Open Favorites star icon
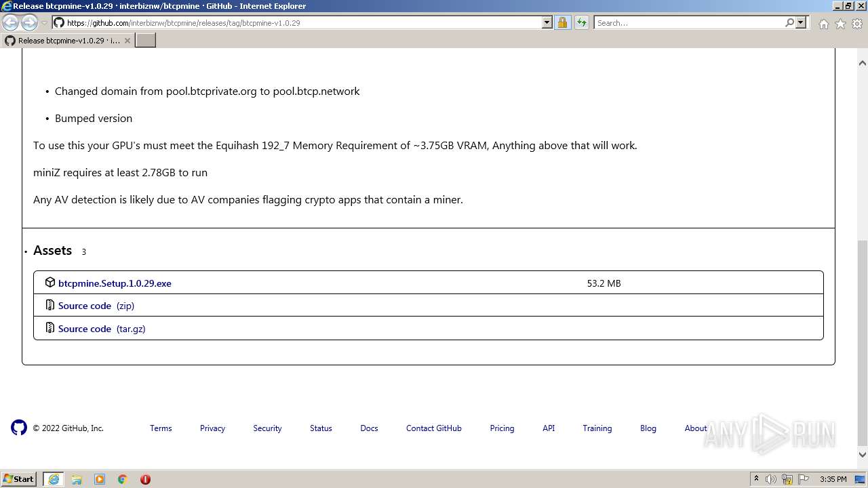Image resolution: width=868 pixels, height=488 pixels. click(x=840, y=24)
